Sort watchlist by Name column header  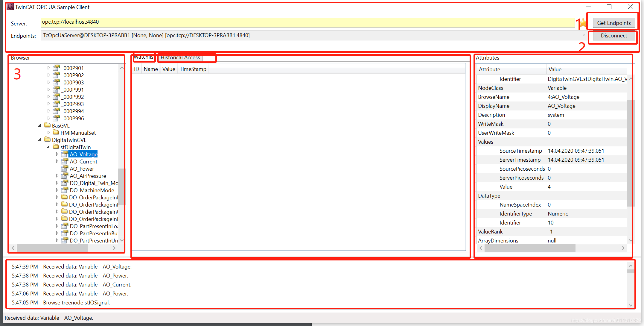click(x=151, y=69)
